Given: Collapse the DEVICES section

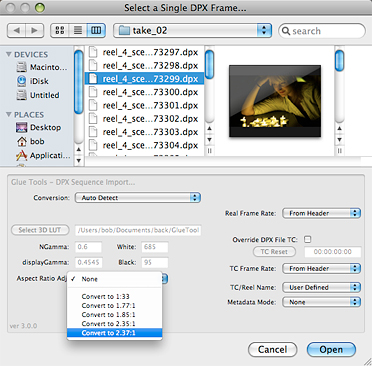Looking at the screenshot, I should tap(9, 54).
